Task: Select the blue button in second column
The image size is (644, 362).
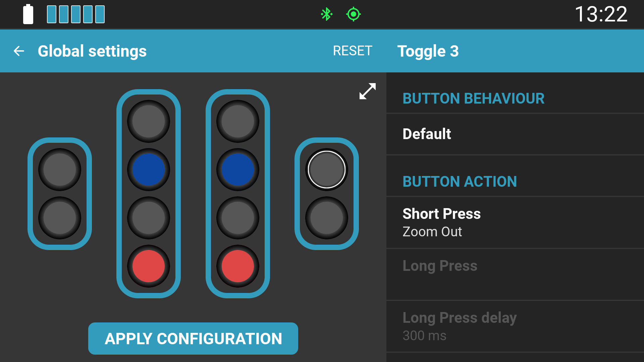Action: 149,170
